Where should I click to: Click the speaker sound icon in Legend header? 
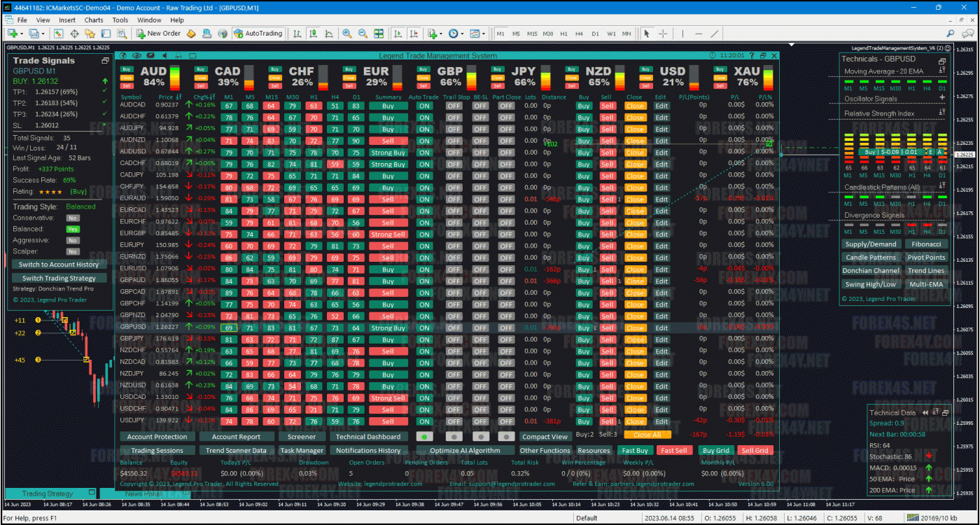[x=164, y=55]
